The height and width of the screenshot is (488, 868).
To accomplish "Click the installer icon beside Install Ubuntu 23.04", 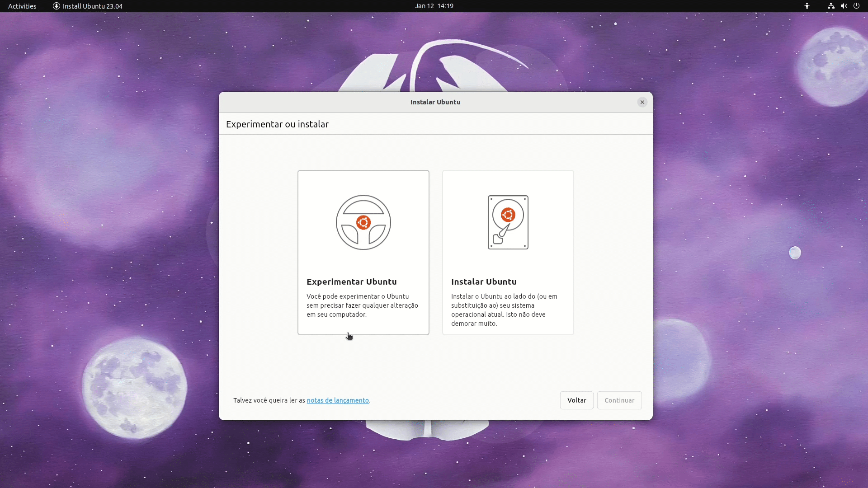I will point(57,6).
